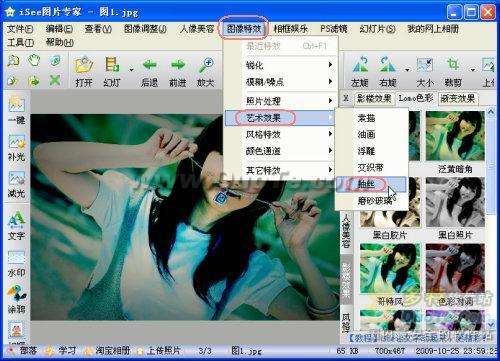Viewport: 500px width, 361px height.
Task: Expand the 幻灯 dropdown arrow
Action: click(131, 70)
